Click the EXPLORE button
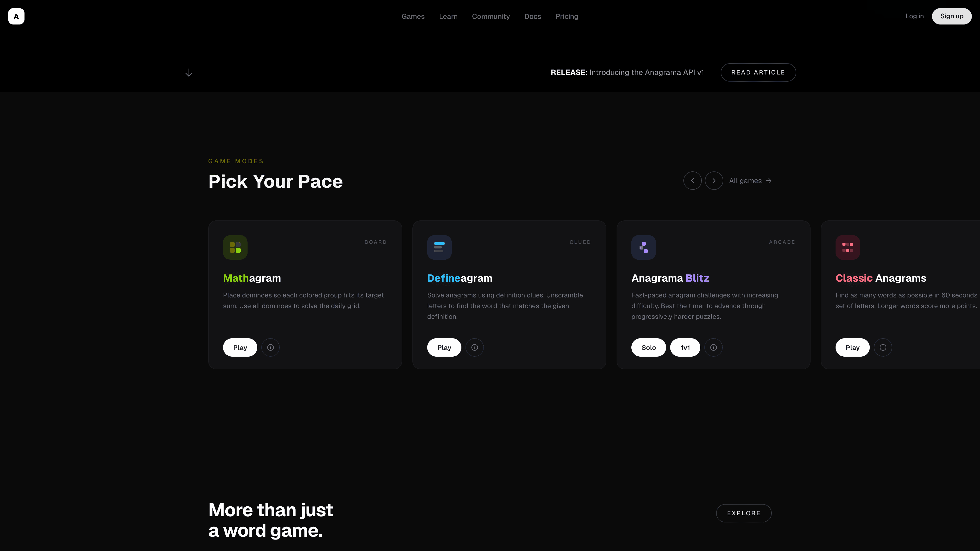Image resolution: width=980 pixels, height=551 pixels. coord(743,513)
